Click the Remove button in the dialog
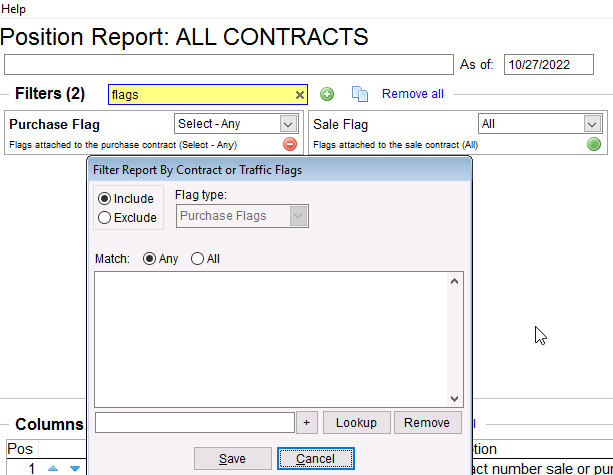This screenshot has width=613, height=475. coord(427,422)
